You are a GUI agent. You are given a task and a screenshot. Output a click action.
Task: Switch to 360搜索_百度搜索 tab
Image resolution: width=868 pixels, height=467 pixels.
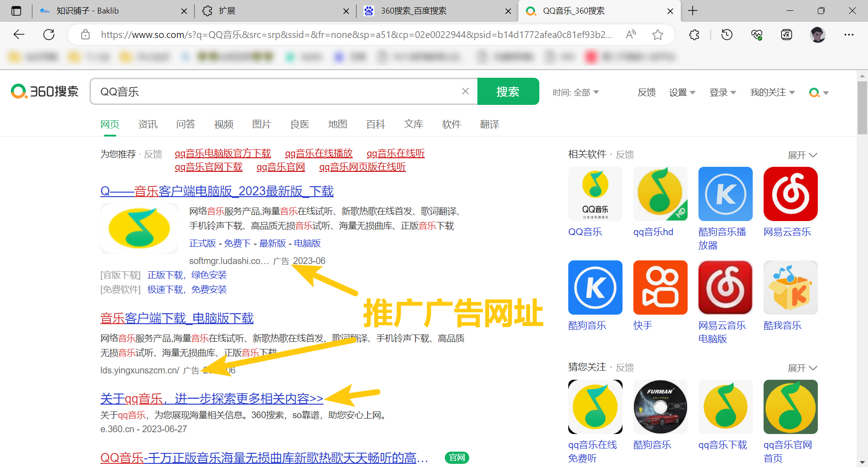tap(438, 11)
